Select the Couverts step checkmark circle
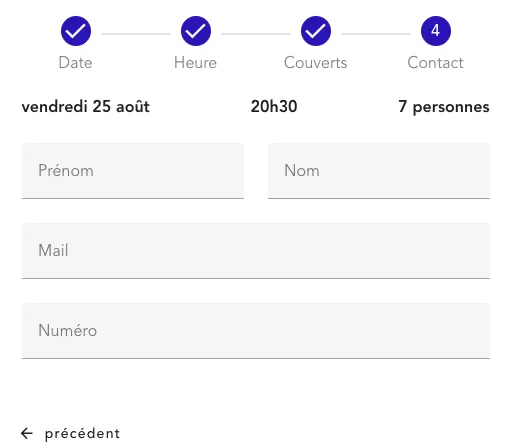 pyautogui.click(x=316, y=31)
